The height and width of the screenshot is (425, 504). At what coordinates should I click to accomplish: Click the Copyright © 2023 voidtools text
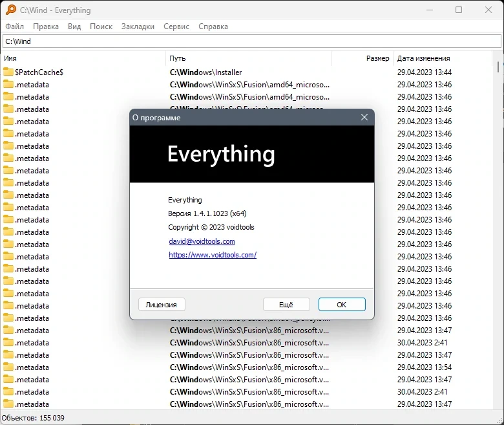point(211,227)
